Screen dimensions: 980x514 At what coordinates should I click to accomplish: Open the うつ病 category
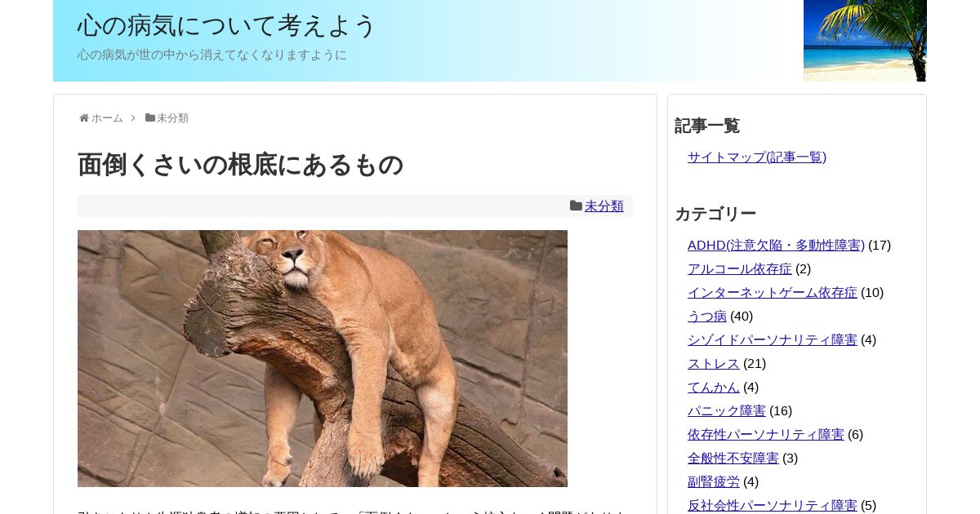pyautogui.click(x=707, y=316)
